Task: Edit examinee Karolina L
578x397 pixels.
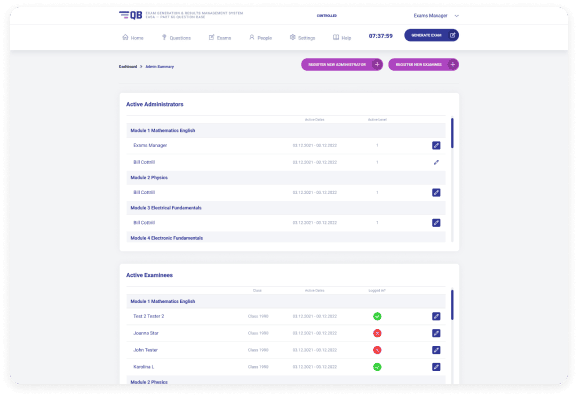Action: click(436, 367)
